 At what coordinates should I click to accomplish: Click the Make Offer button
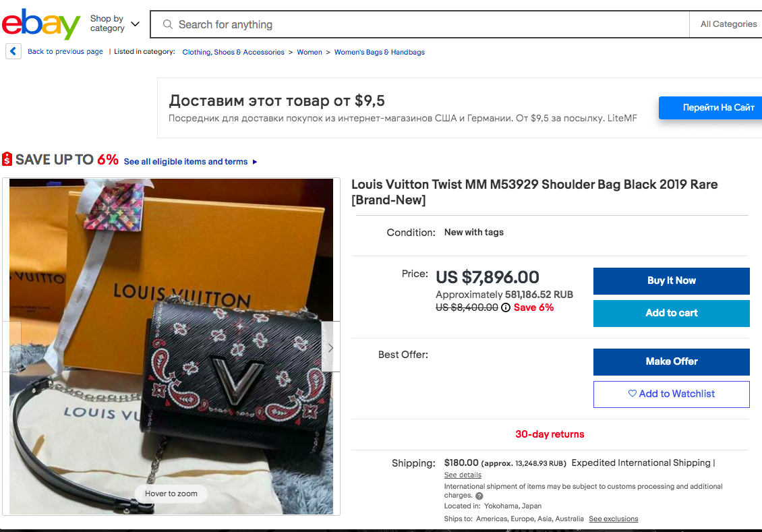coord(671,361)
